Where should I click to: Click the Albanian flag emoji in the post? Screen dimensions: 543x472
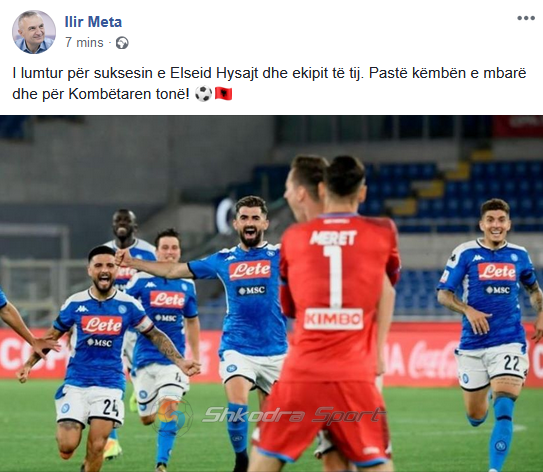[x=223, y=93]
